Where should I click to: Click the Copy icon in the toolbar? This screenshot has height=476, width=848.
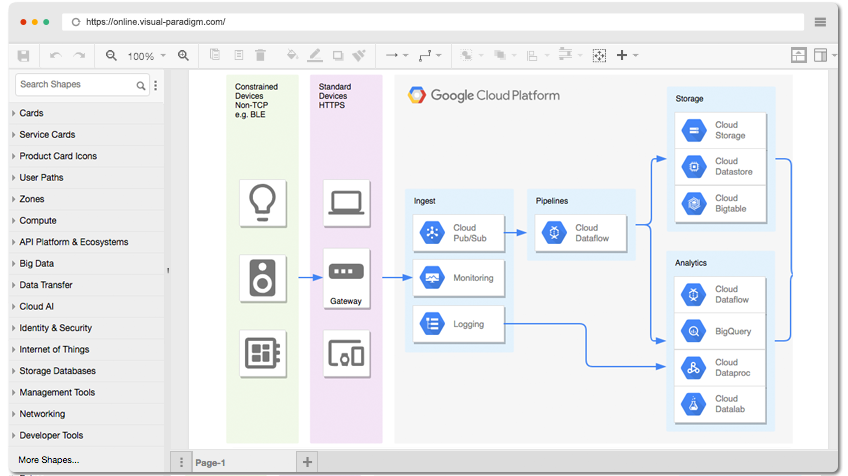tap(215, 55)
